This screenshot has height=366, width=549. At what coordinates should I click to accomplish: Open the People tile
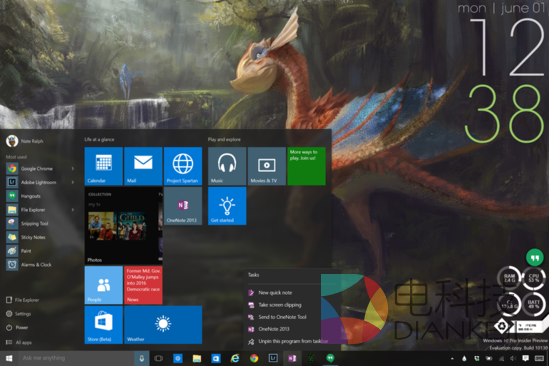(x=104, y=285)
